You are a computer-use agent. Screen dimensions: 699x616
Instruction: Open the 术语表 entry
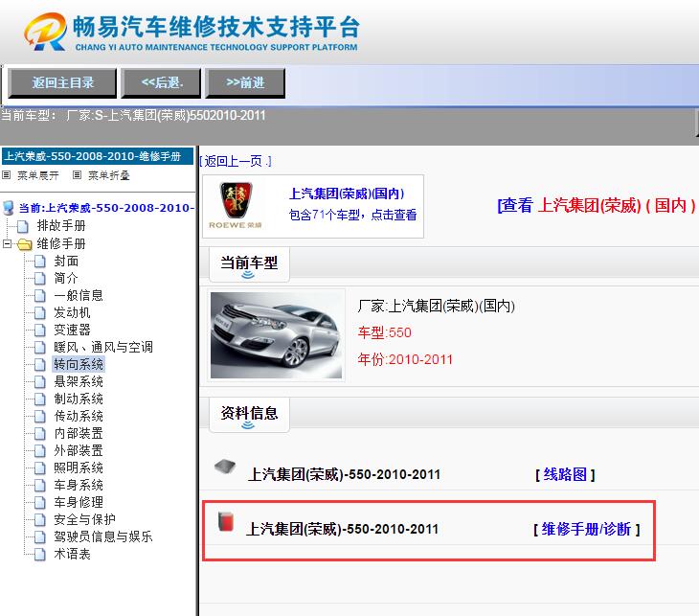(x=72, y=555)
